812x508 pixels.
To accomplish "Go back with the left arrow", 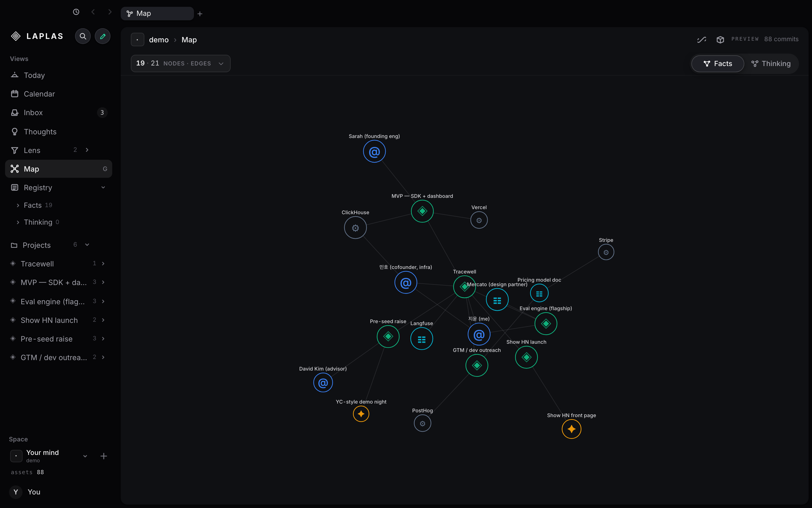I will coord(93,12).
